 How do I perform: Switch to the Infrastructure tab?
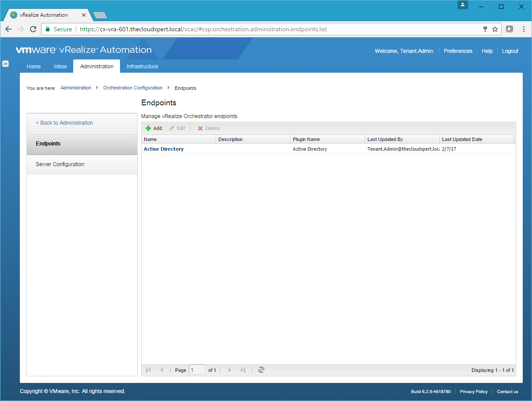(x=142, y=67)
